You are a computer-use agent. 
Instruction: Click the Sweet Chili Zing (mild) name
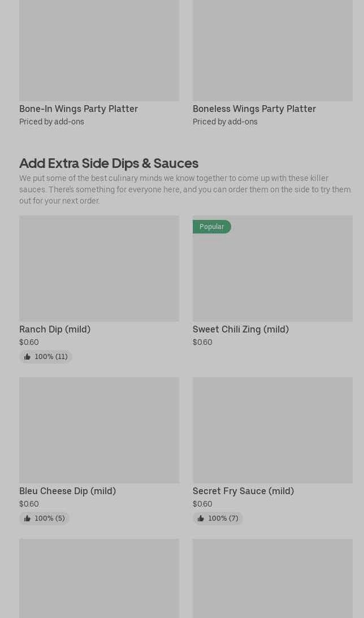coord(241,329)
